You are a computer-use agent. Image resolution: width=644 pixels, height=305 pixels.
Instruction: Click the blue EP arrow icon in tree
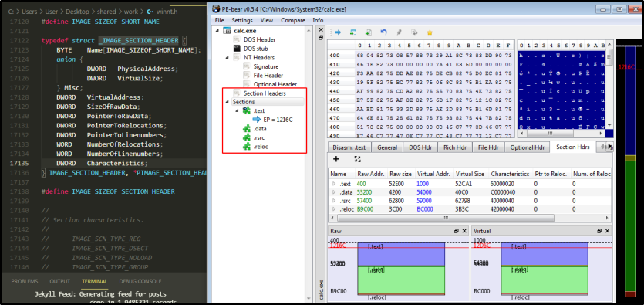257,120
